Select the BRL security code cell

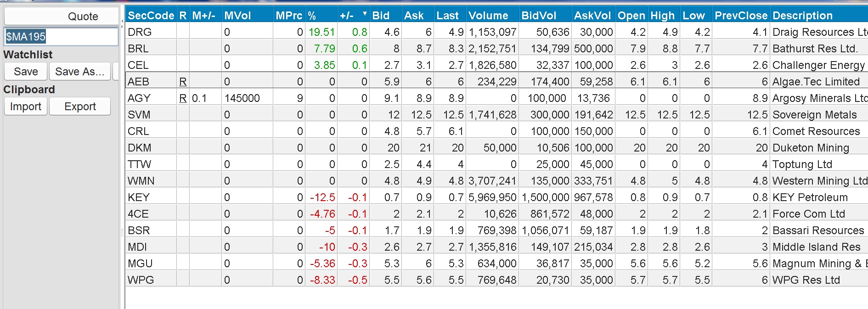tap(151, 49)
